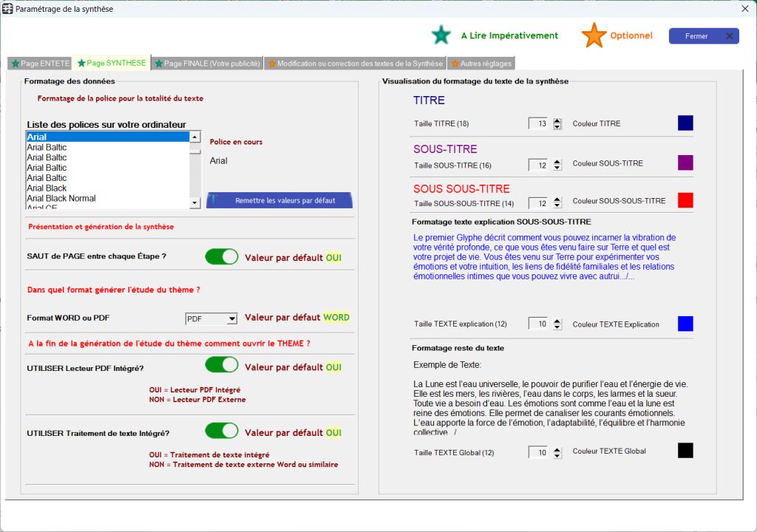
Task: Click the red Couleur SOUS-SOUS-TITRE swatch
Action: click(685, 200)
